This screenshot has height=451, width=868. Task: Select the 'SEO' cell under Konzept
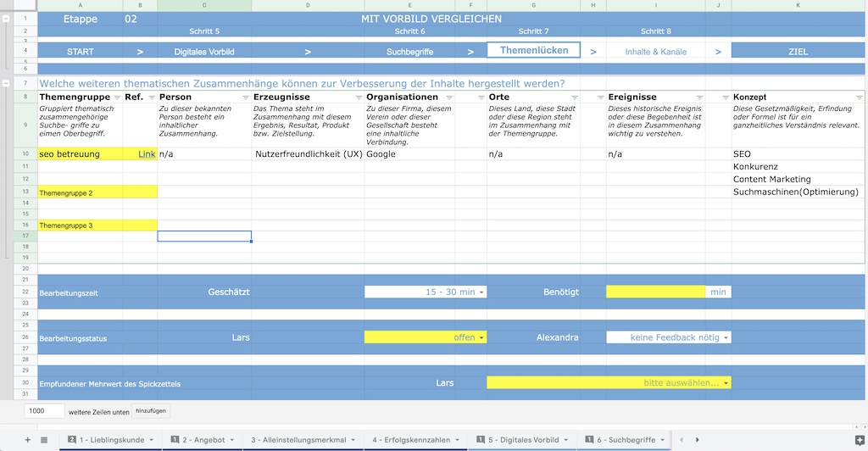click(798, 153)
